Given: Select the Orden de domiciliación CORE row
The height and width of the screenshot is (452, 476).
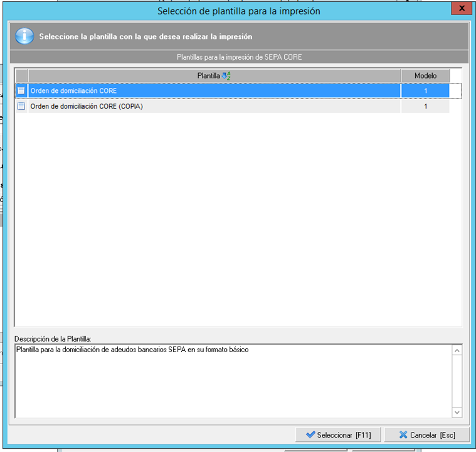Looking at the screenshot, I should [188, 91].
